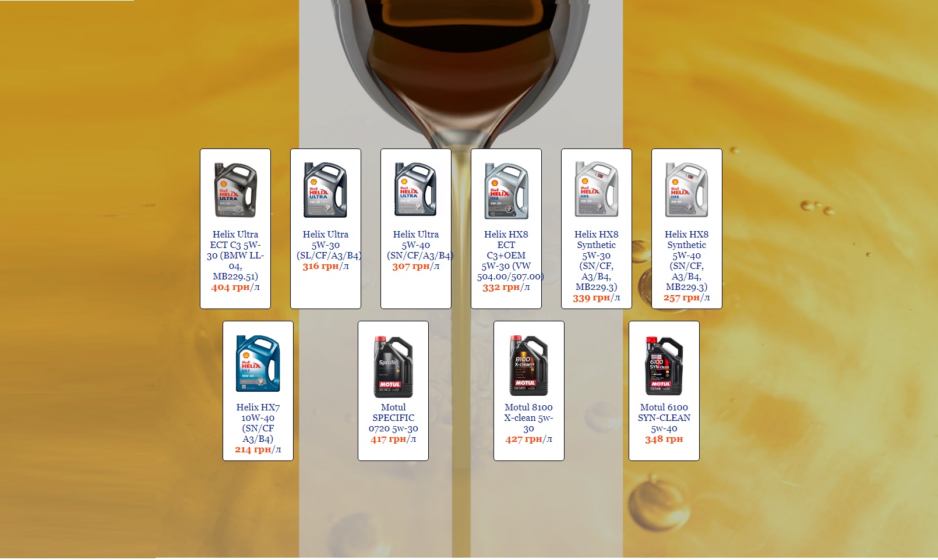Select the 257 грн/л price text
Image resolution: width=938 pixels, height=560 pixels.
point(687,298)
